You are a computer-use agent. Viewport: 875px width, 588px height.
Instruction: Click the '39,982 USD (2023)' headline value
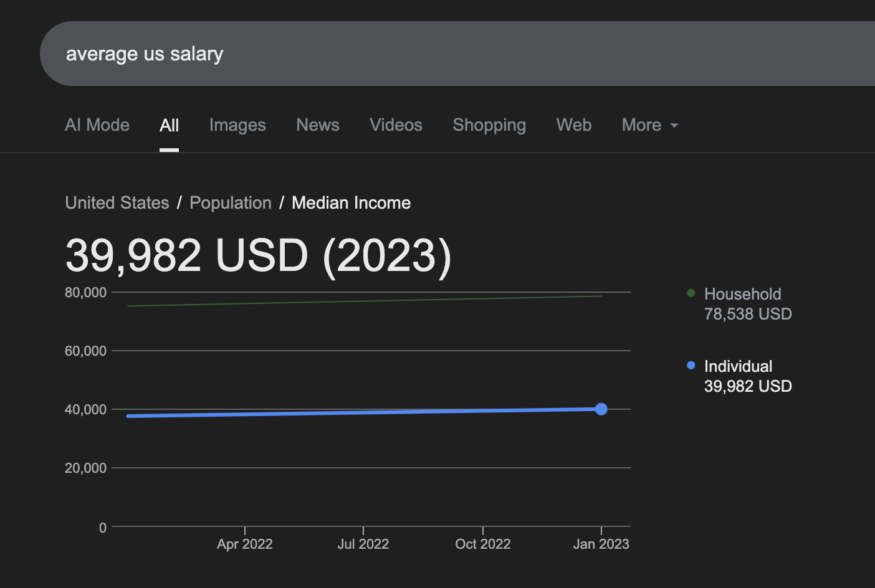point(259,255)
